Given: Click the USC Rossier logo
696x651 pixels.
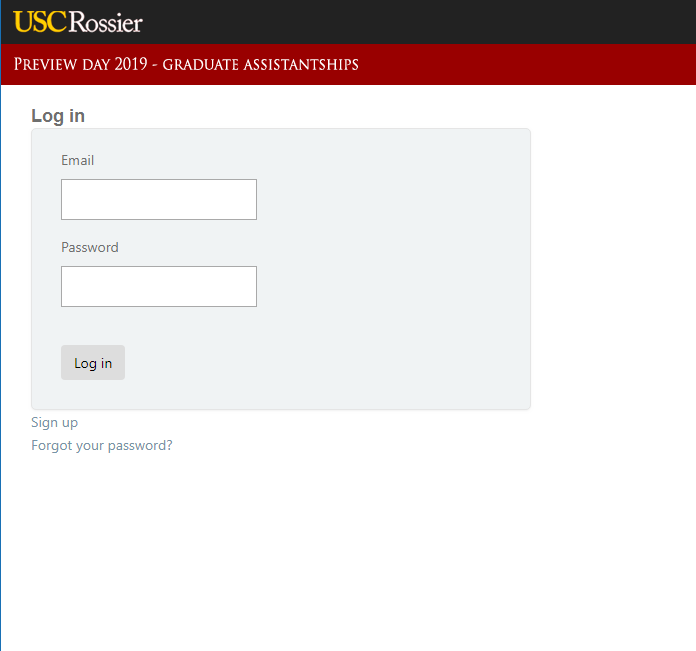Looking at the screenshot, I should point(78,22).
